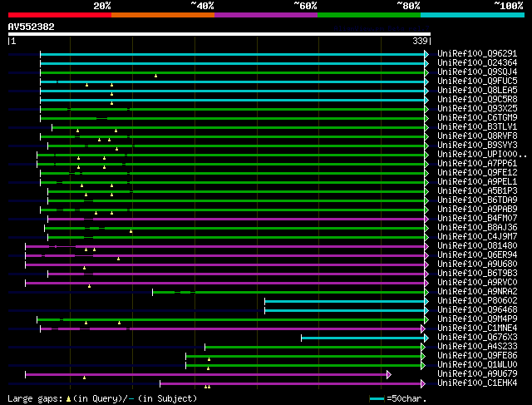The image size is (532, 405).
Task: Click the red 20% identity legend segment
Action: [60, 15]
